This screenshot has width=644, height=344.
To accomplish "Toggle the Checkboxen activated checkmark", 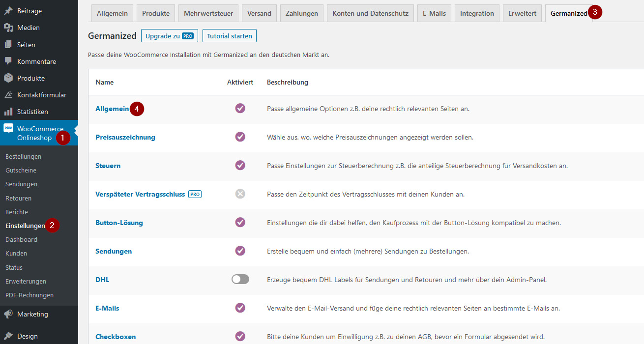I will click(x=240, y=337).
